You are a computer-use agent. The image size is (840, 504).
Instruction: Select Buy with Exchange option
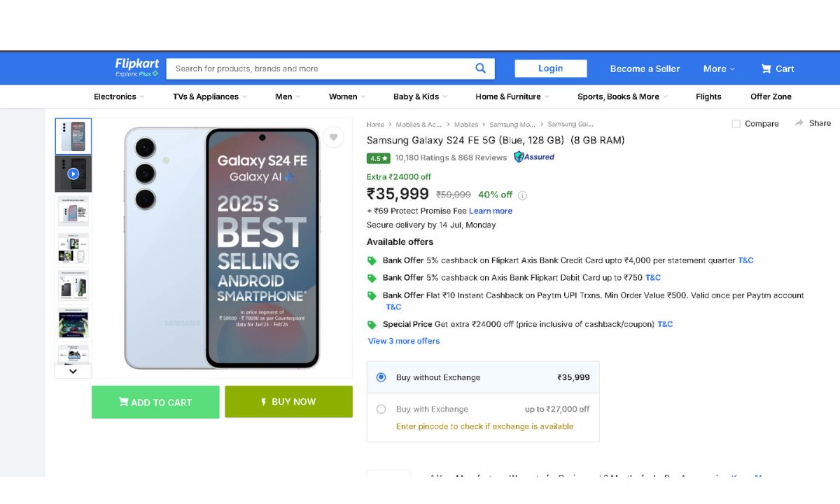point(381,409)
